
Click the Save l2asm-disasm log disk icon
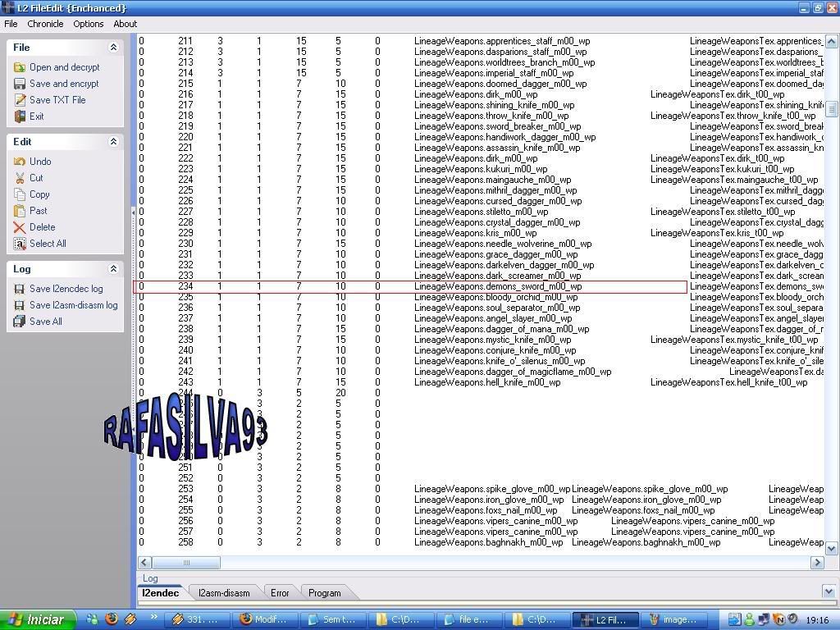(20, 305)
